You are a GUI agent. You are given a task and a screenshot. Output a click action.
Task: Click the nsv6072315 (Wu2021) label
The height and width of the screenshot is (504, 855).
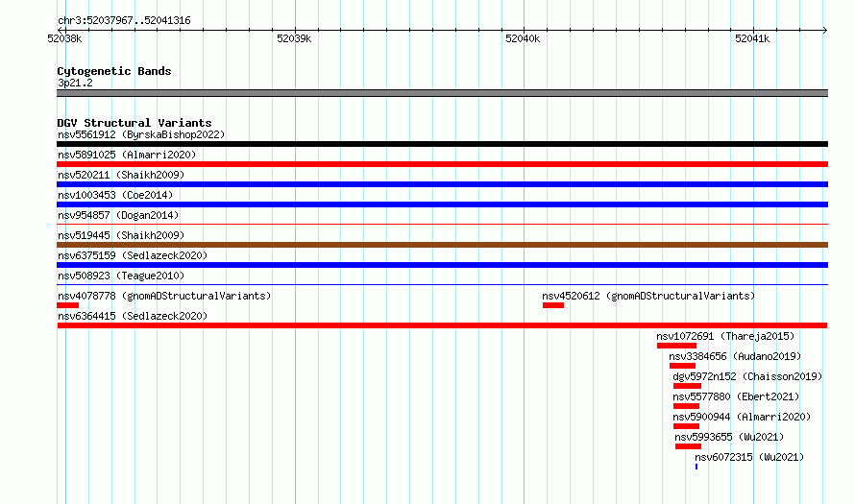tap(749, 457)
